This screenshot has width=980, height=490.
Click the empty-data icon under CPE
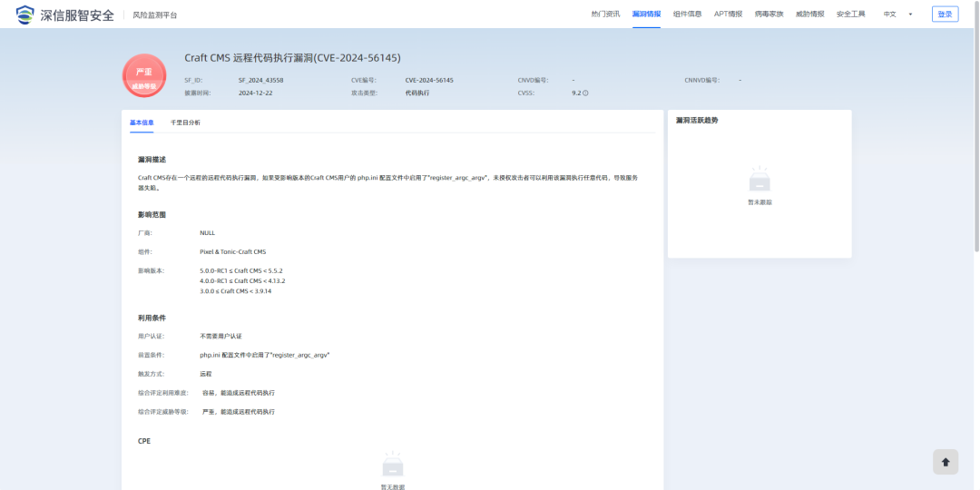(x=393, y=465)
